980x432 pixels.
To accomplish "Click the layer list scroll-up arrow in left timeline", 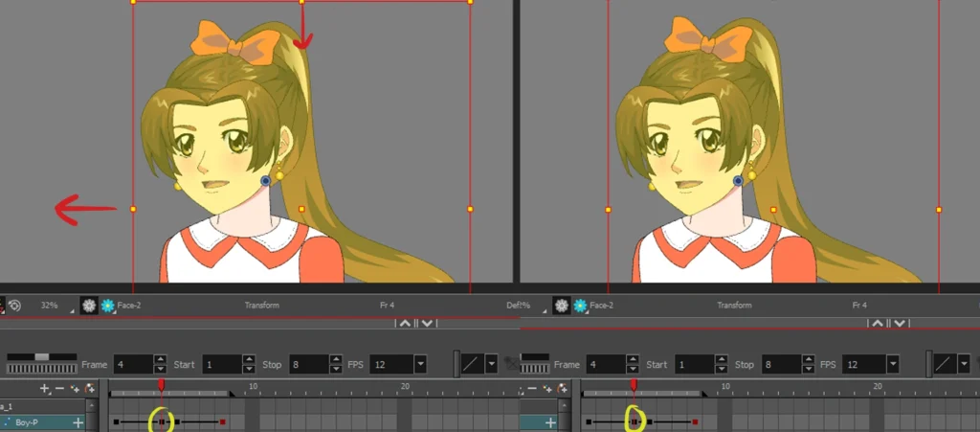I will (x=91, y=405).
